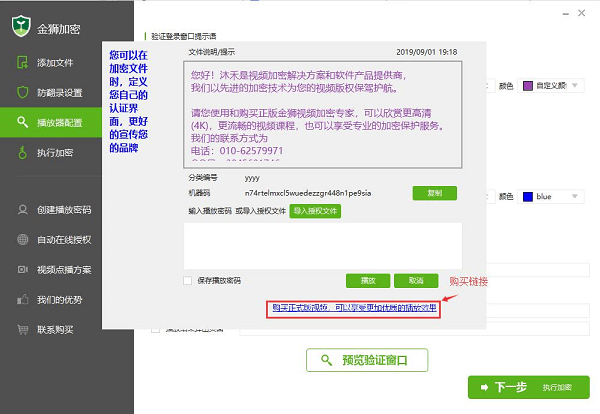Click the green 复制 button next to machine code

coord(434,193)
